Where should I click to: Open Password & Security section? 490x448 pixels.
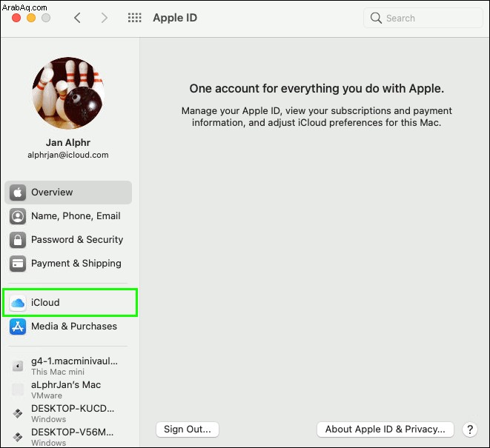68,240
